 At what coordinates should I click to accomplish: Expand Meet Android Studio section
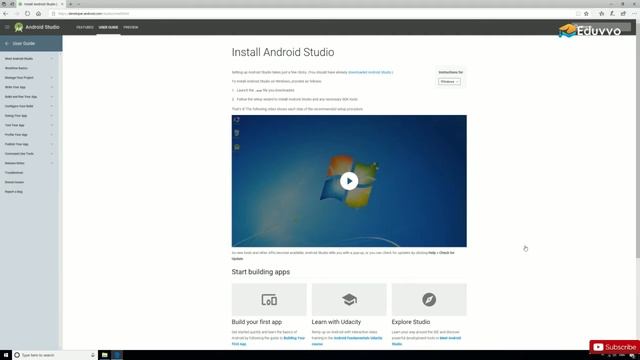coord(29,59)
